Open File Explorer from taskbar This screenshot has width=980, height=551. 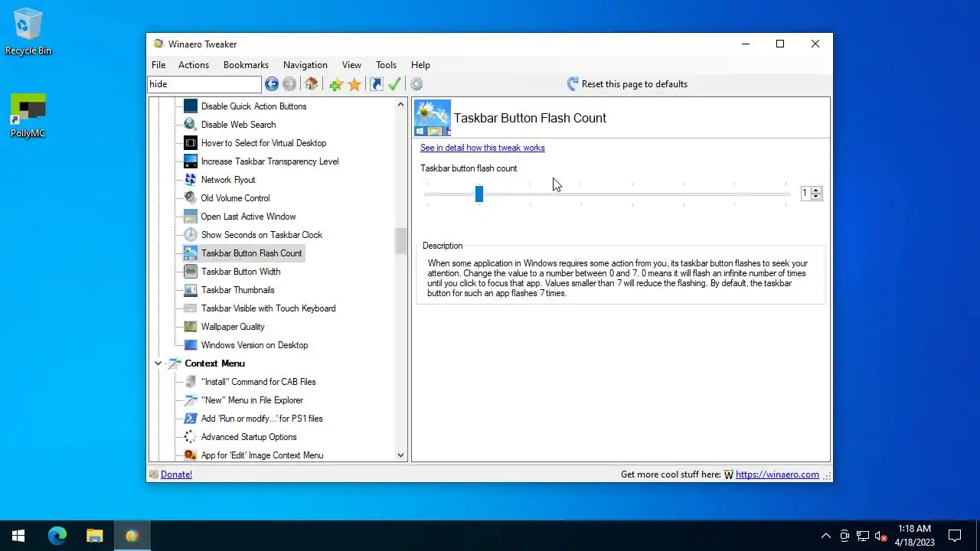coord(94,536)
